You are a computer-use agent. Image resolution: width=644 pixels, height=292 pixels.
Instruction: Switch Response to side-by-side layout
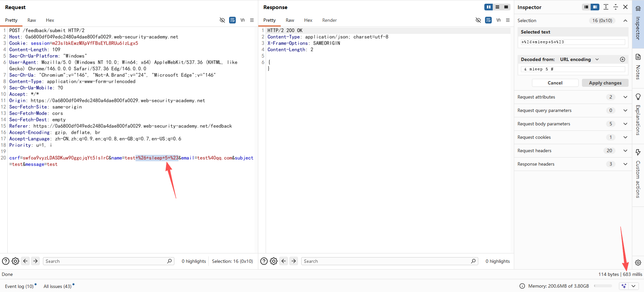tap(488, 7)
